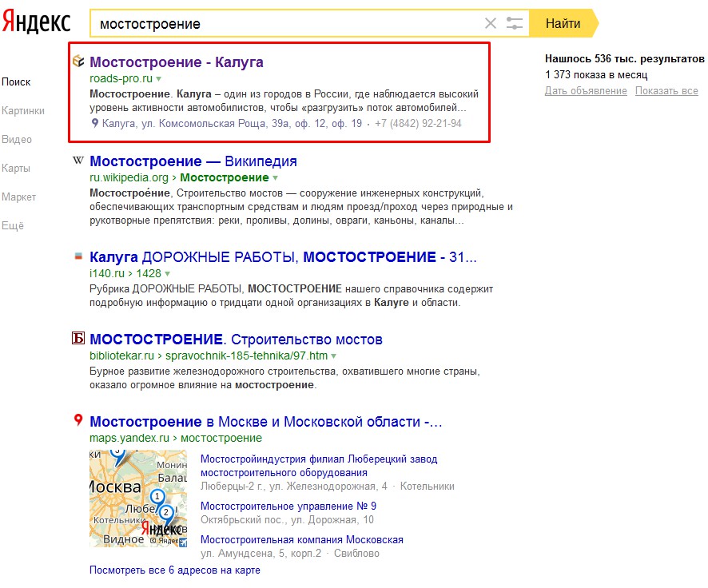708x588 pixels.
Task: Open МОСТОСТРОЕНИЕ. Строительство мостов result
Action: point(237,340)
